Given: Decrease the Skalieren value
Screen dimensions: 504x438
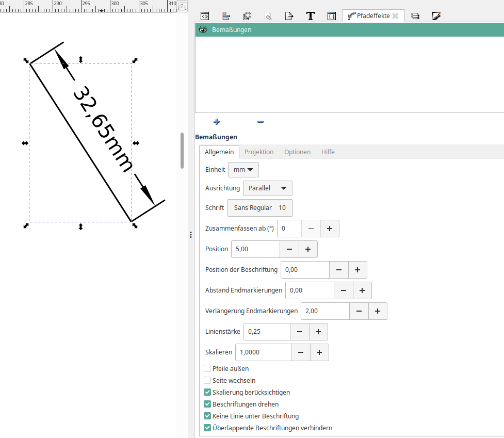Looking at the screenshot, I should point(301,352).
